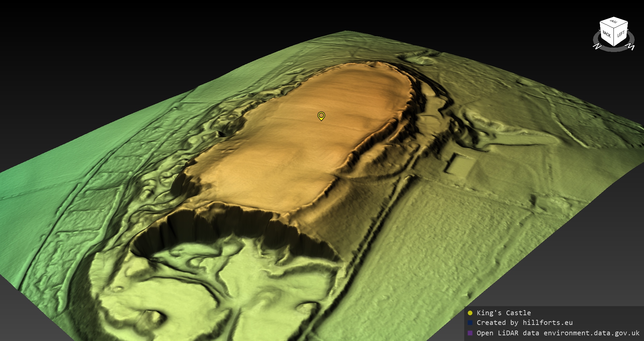Select the yellow location pin on the hilltop
This screenshot has height=341, width=644.
coord(321,116)
